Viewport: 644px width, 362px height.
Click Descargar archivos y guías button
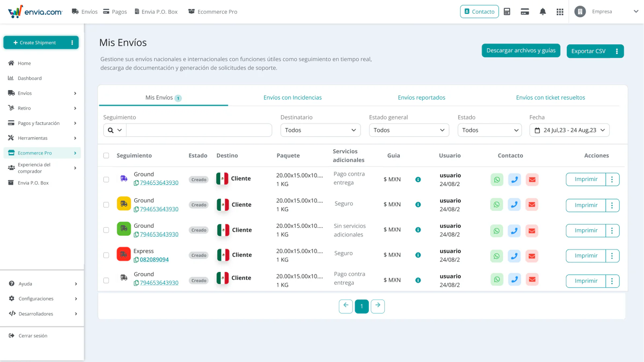coord(521,50)
